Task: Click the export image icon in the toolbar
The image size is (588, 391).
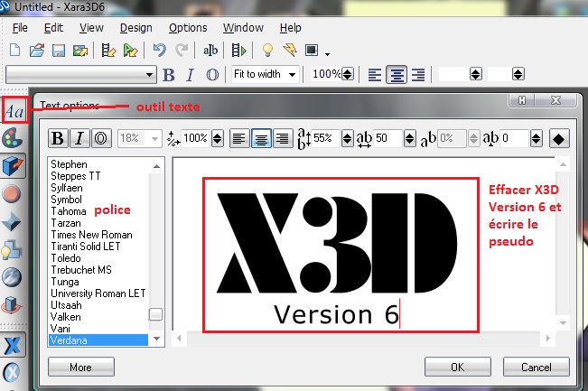Action: click(80, 51)
